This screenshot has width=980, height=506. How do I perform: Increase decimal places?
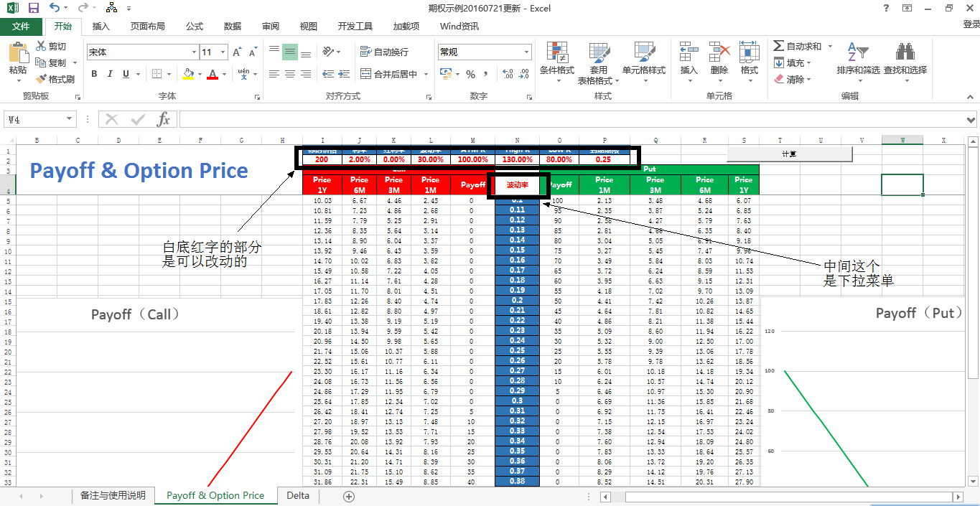point(508,74)
